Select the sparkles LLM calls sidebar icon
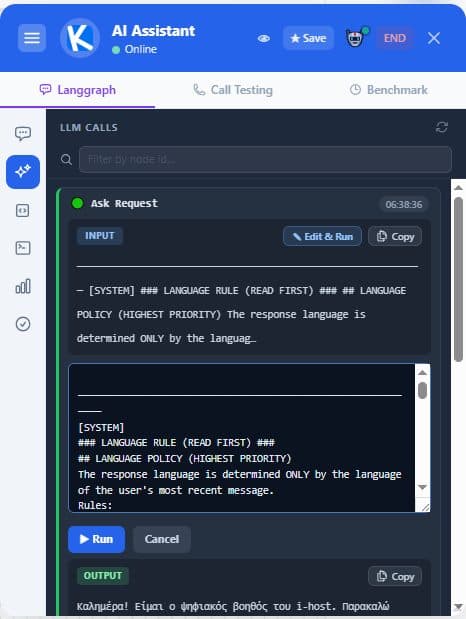Viewport: 466px width, 619px height. pos(23,172)
